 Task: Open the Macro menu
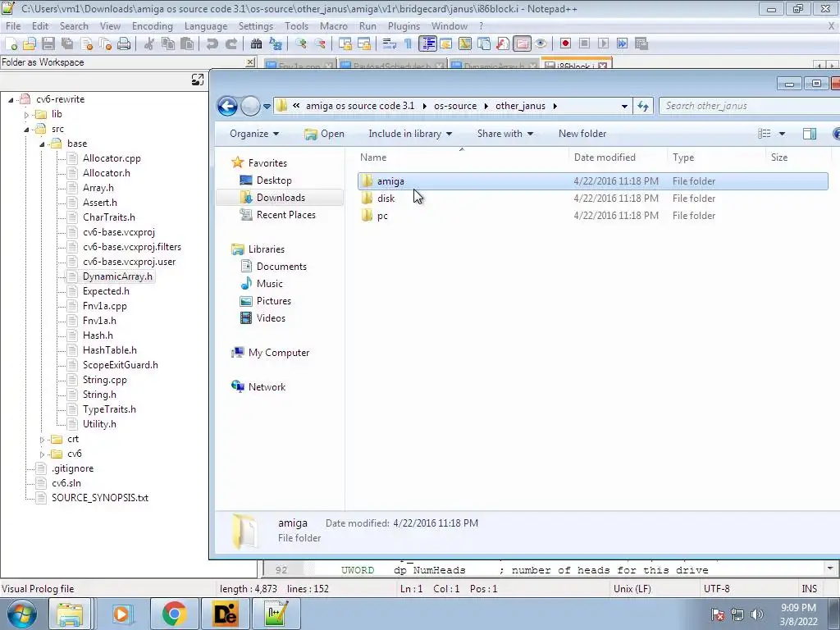point(333,26)
